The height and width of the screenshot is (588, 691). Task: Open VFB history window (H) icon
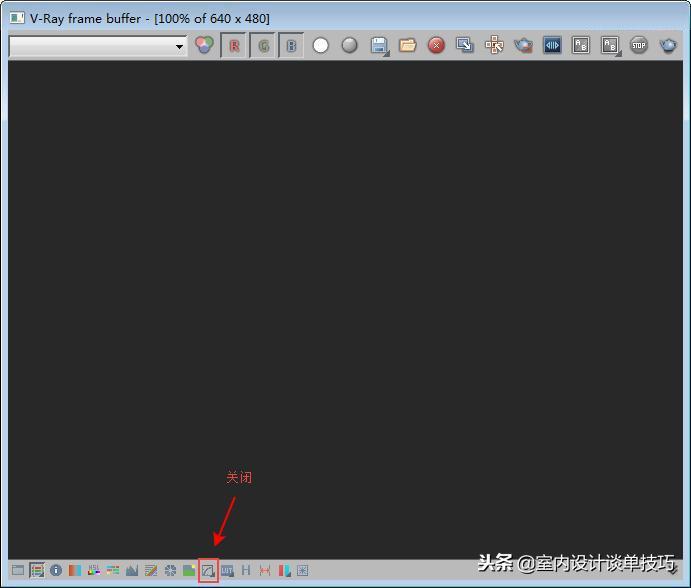point(246,570)
